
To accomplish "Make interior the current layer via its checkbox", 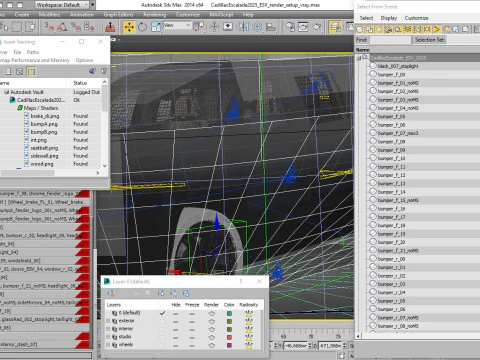I will (x=162, y=329).
